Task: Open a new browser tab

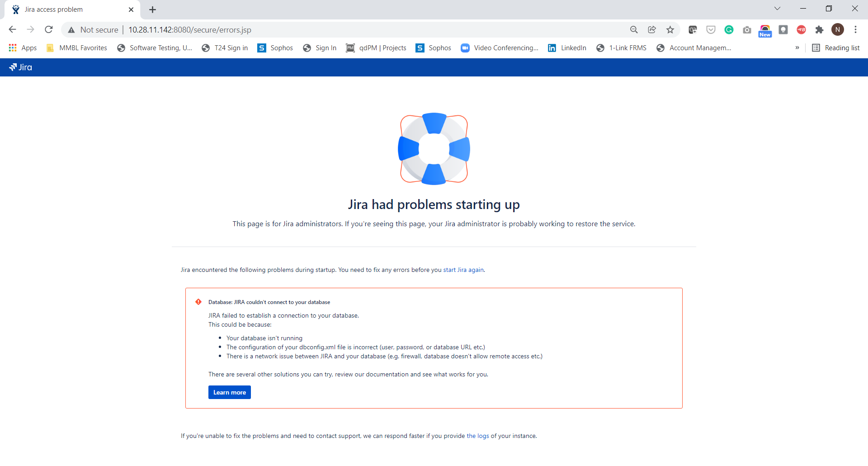Action: click(152, 10)
